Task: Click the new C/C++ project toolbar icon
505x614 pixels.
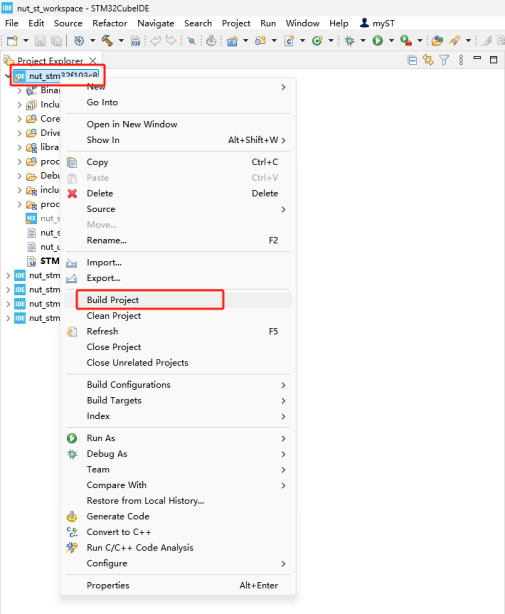Action: point(233,41)
